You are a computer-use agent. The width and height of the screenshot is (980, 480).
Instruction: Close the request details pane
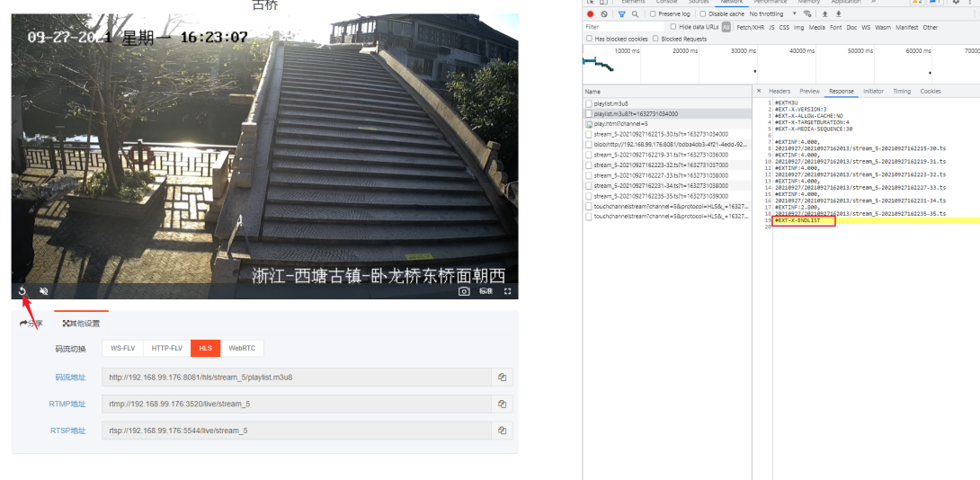click(759, 92)
